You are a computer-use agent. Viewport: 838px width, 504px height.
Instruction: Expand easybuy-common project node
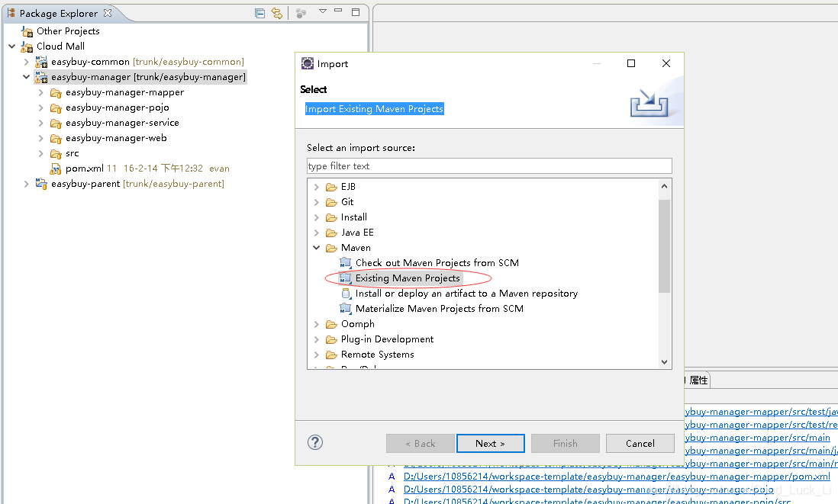26,62
